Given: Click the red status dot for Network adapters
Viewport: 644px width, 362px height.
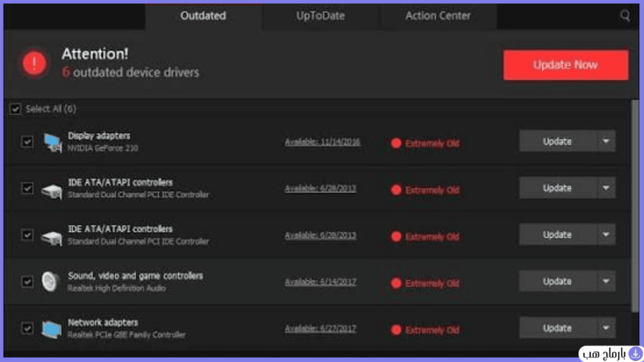Looking at the screenshot, I should click(396, 330).
